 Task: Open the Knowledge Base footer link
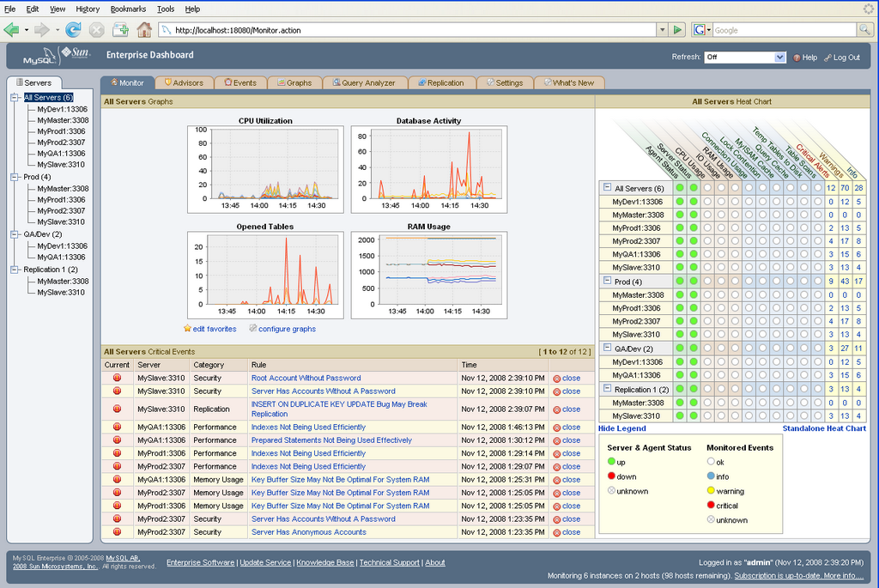(x=325, y=563)
